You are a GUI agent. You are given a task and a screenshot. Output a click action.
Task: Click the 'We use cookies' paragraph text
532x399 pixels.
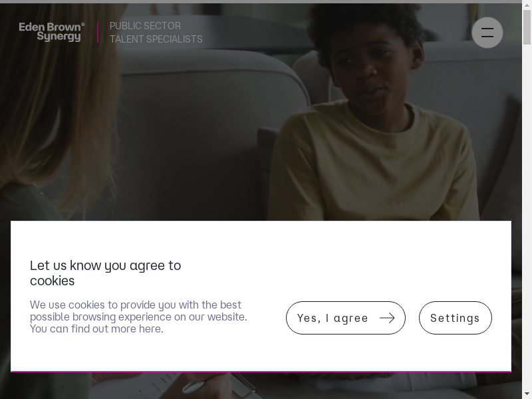tap(138, 317)
